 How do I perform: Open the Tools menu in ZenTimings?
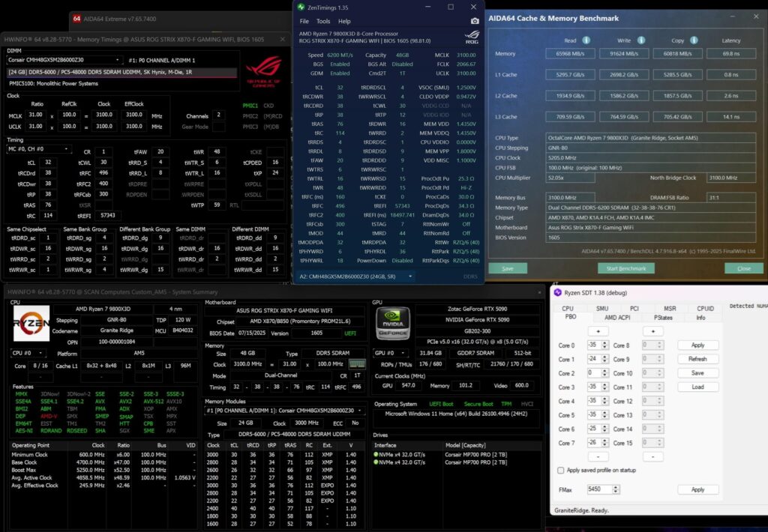(x=323, y=21)
